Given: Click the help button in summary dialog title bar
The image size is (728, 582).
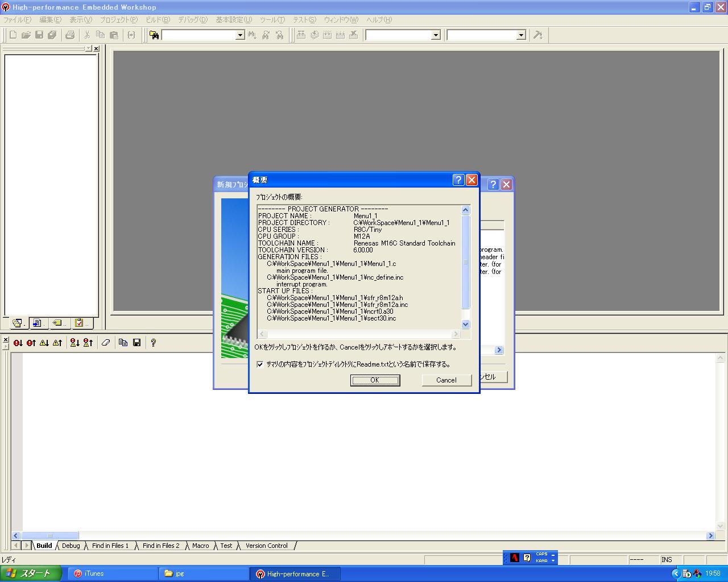Looking at the screenshot, I should point(458,180).
